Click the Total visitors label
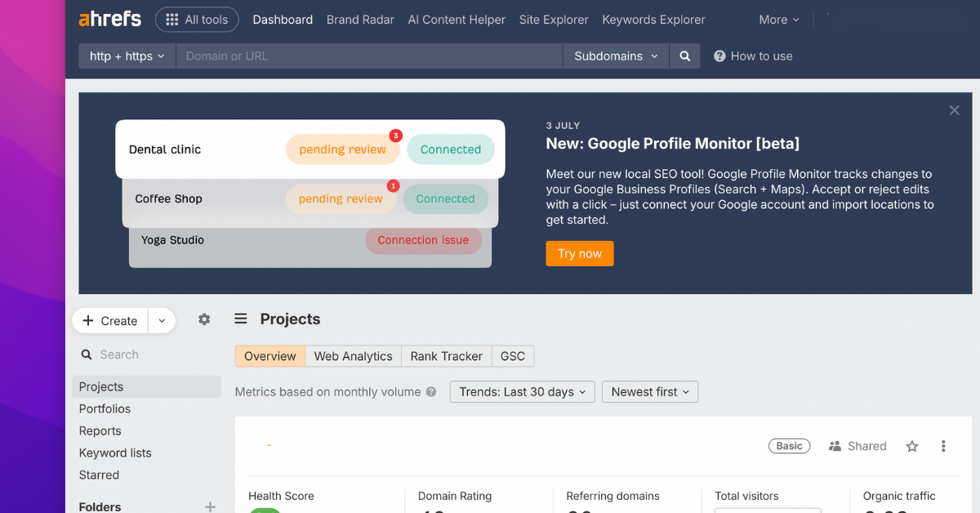Screen dimensions: 980x513 click(746, 496)
